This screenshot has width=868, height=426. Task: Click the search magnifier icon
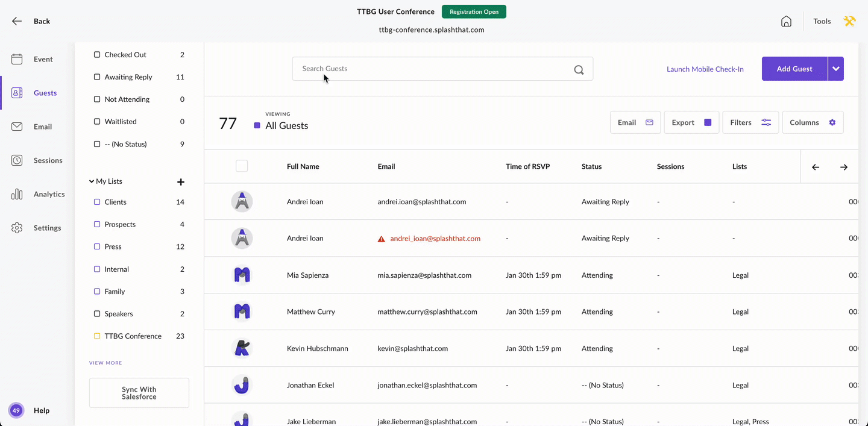tap(579, 69)
